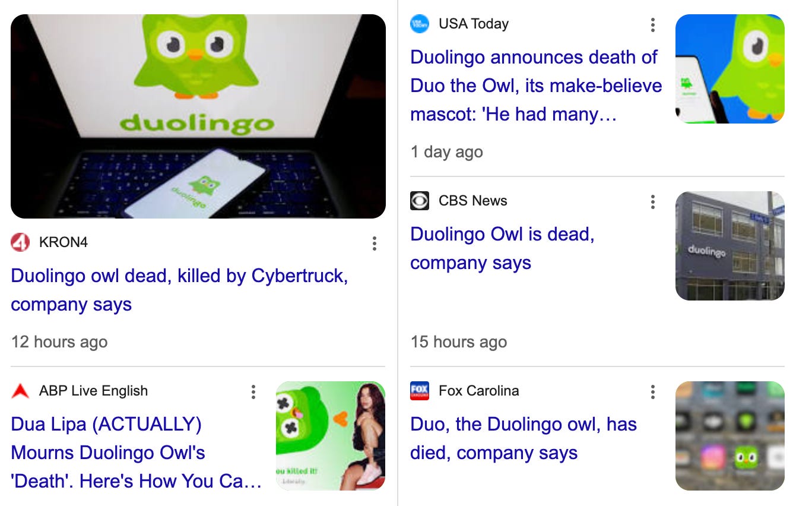Click the Fox Carolina logo icon
Screen dimensions: 812x506
click(x=420, y=391)
